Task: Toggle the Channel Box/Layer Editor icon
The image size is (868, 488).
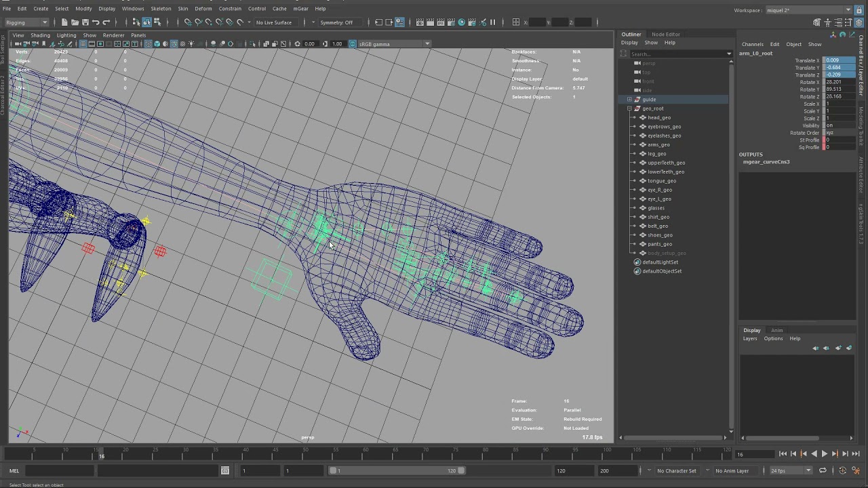Action: pyautogui.click(x=859, y=22)
